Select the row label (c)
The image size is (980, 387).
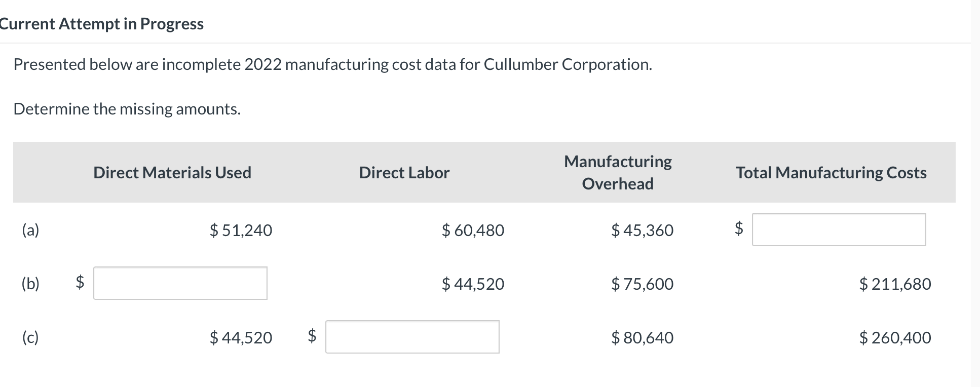[x=31, y=338]
